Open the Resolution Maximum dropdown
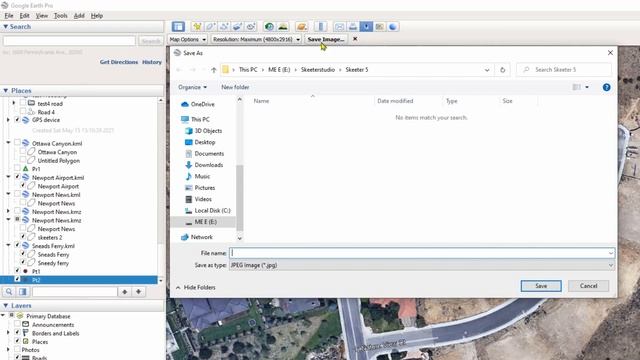Screen dimensions: 640x360 click(256, 39)
